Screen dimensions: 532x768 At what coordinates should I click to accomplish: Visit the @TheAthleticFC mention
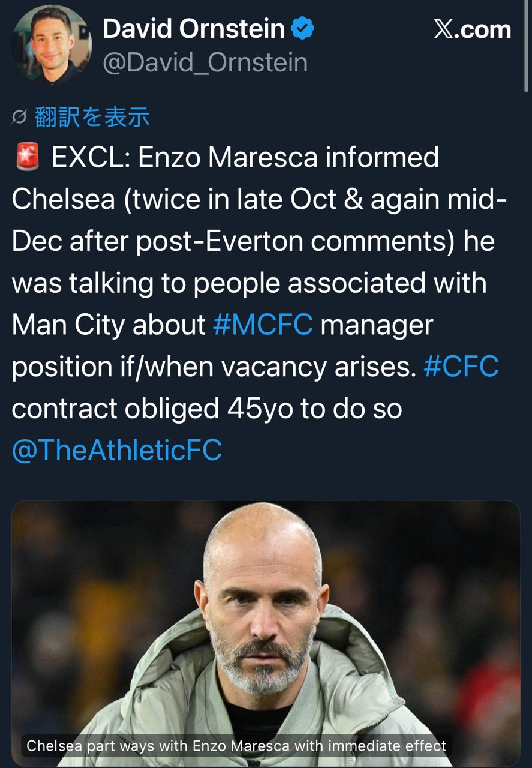click(x=117, y=450)
